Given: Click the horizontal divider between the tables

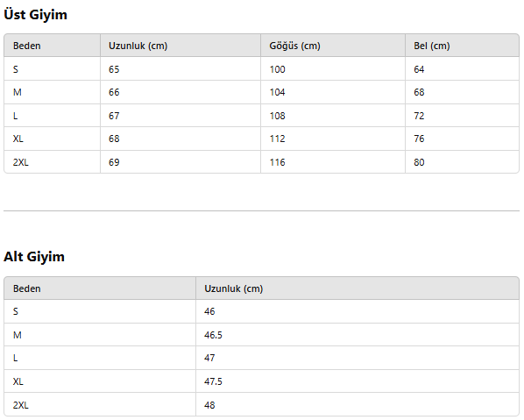Looking at the screenshot, I should click(x=261, y=210).
